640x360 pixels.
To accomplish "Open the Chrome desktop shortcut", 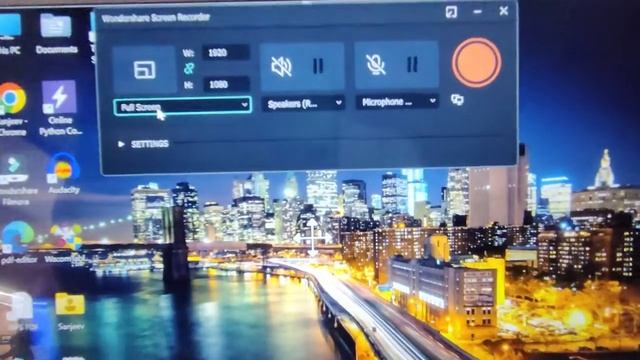I will 13,109.
